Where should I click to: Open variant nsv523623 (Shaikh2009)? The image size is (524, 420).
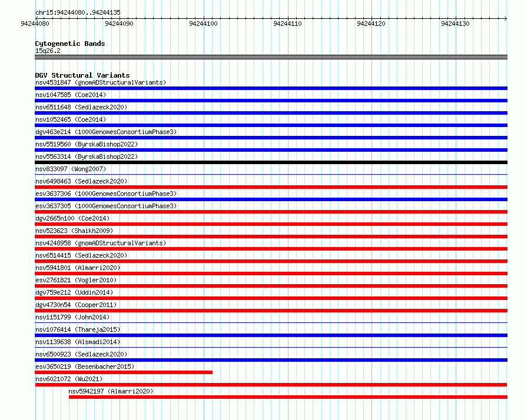(74, 231)
